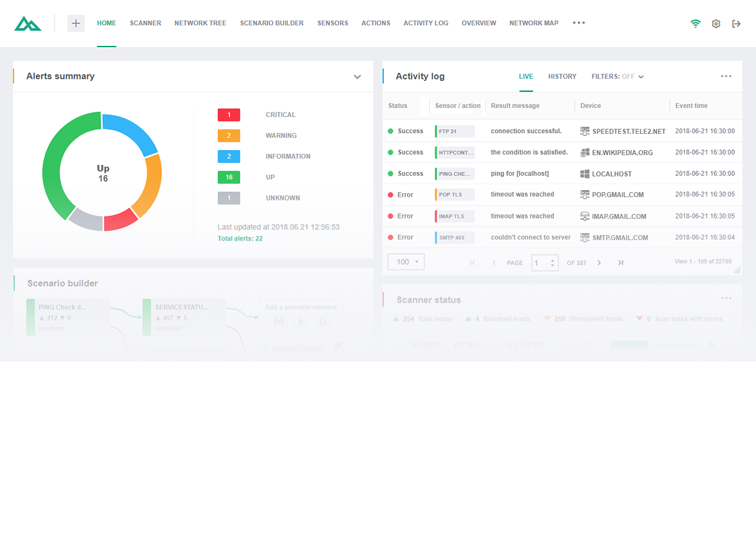
Task: Go to previous page of activity log
Action: click(494, 263)
